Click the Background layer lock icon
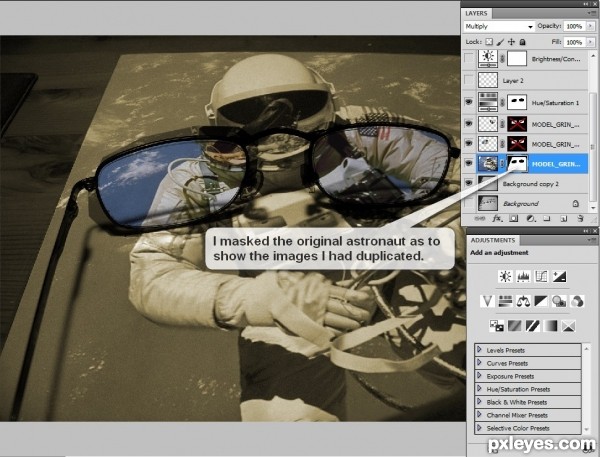 click(576, 204)
